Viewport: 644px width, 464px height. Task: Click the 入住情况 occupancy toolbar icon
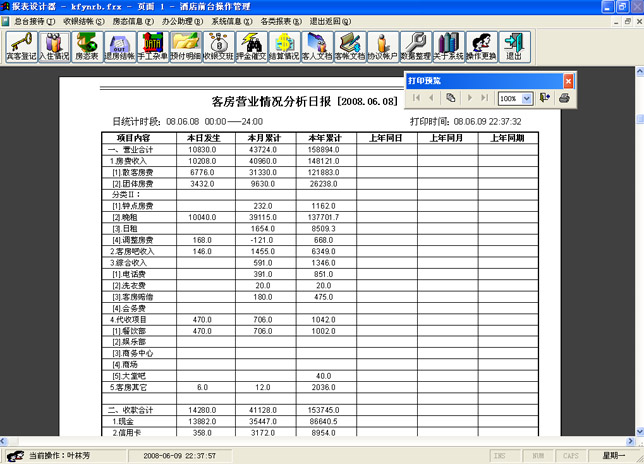tap(53, 46)
